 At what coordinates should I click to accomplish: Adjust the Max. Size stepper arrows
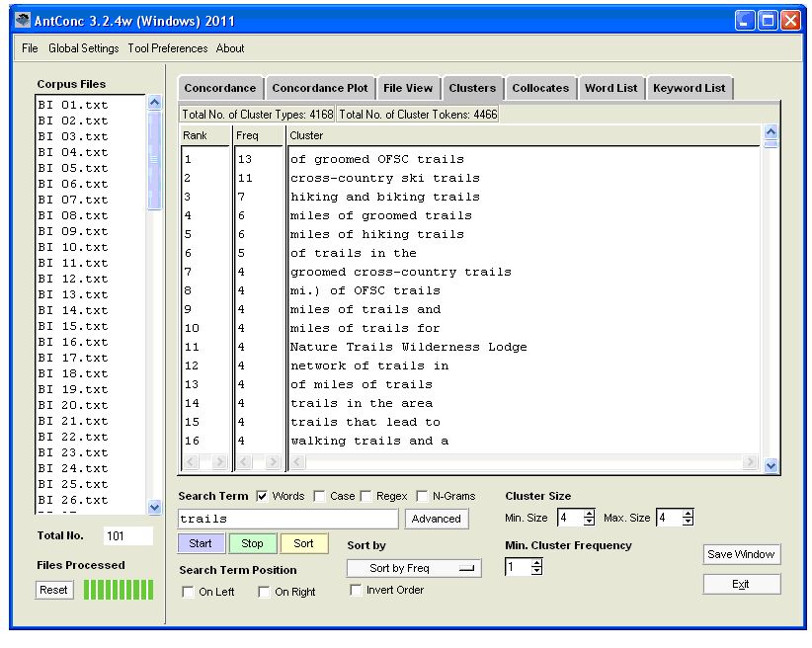coord(688,518)
